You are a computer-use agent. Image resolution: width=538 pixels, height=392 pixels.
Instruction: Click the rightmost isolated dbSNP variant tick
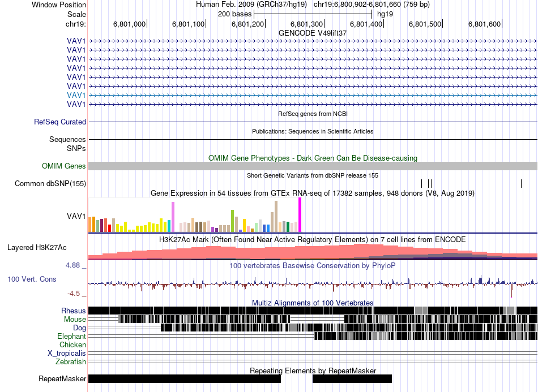pos(521,183)
